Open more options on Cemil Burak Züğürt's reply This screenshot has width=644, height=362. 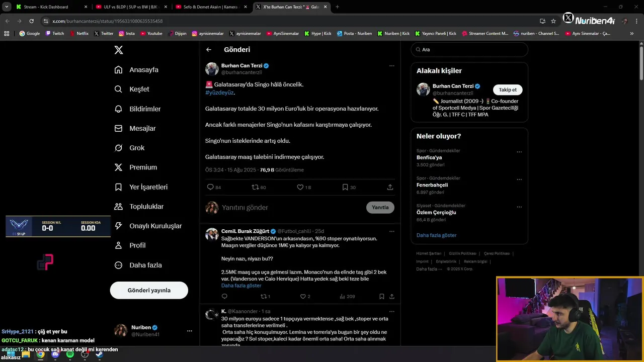(391, 232)
